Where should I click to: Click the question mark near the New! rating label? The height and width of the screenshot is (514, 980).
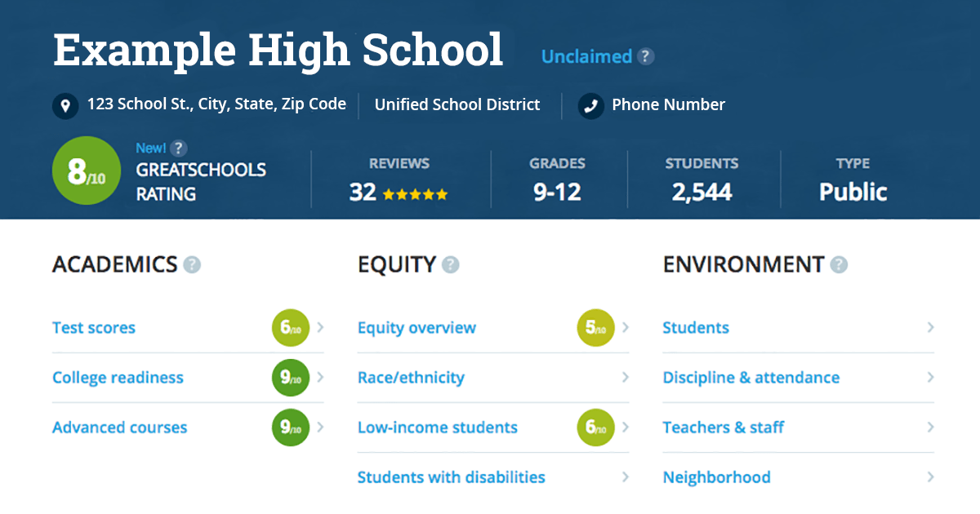[178, 148]
